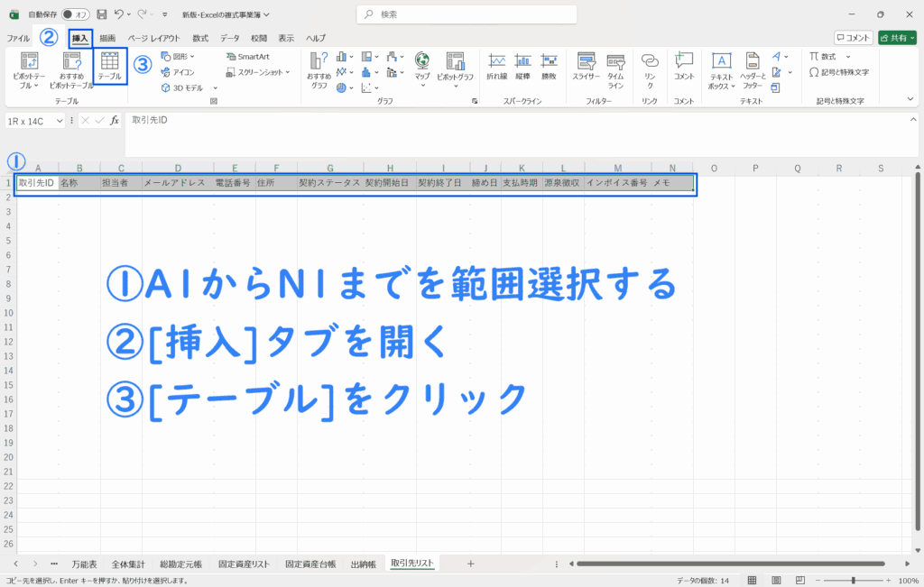
Task: Click the save icon in the title bar
Action: (x=101, y=14)
